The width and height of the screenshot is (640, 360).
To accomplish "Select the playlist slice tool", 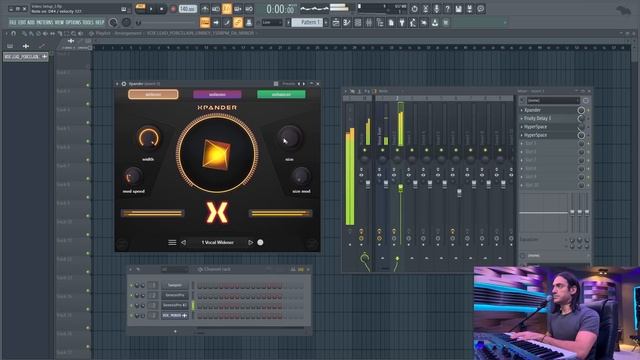I will 60,33.
